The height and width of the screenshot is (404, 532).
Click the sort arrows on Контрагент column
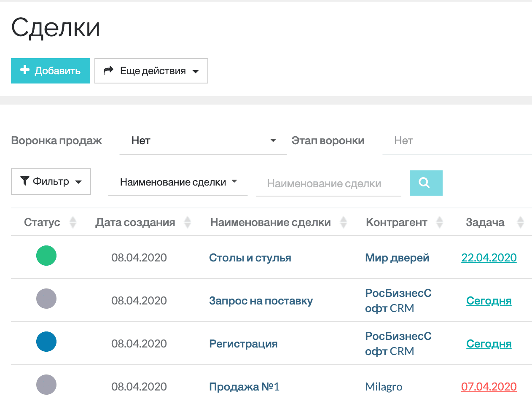(x=440, y=222)
